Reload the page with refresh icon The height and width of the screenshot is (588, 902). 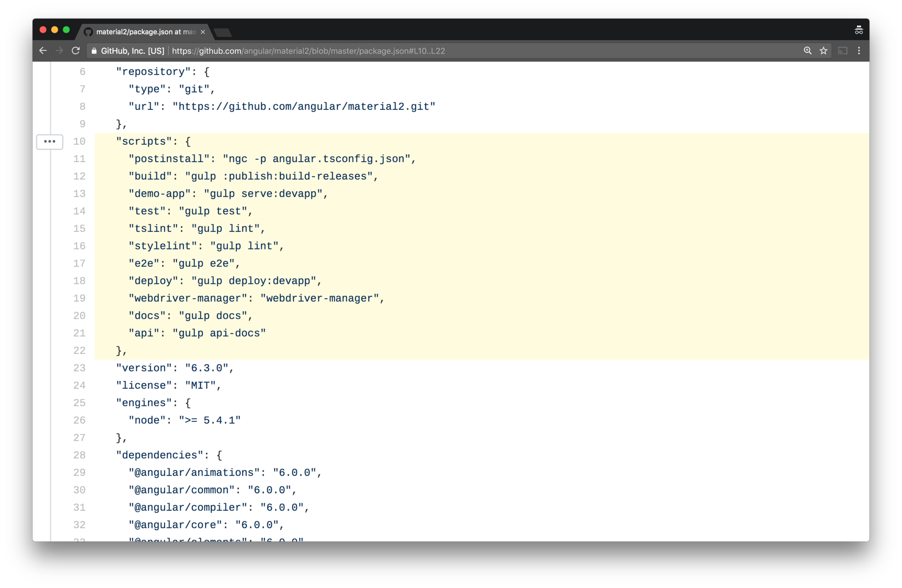tap(76, 51)
